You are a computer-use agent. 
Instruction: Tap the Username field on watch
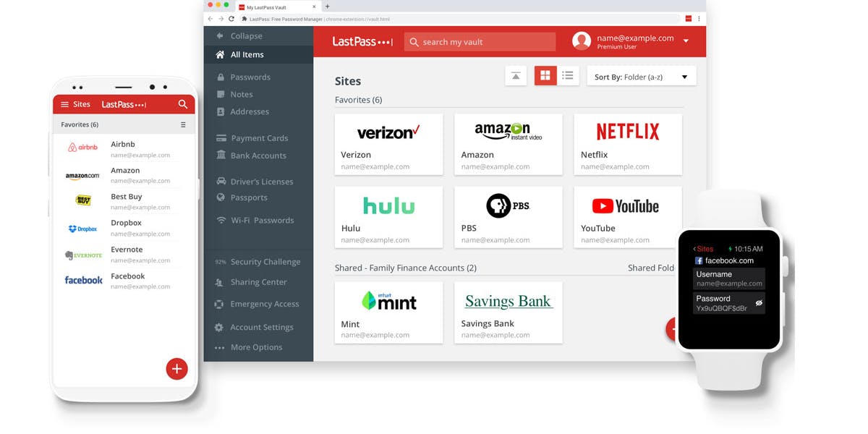(729, 278)
